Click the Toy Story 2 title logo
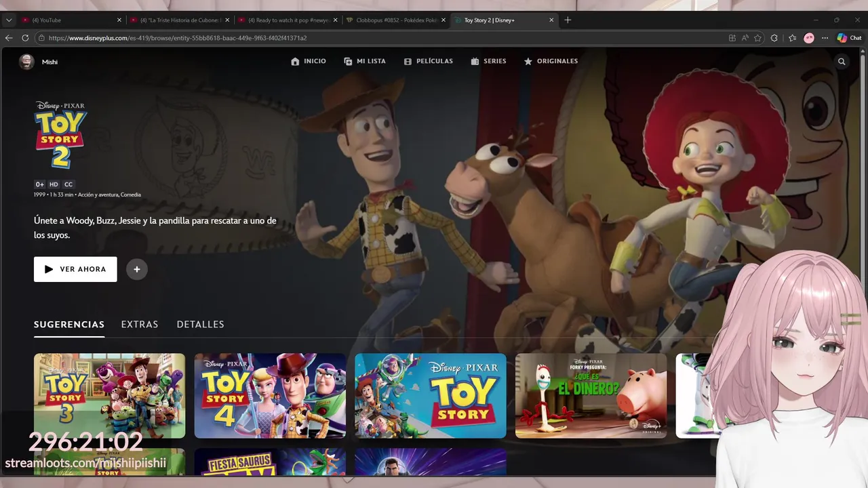The width and height of the screenshot is (868, 488). pyautogui.click(x=61, y=135)
